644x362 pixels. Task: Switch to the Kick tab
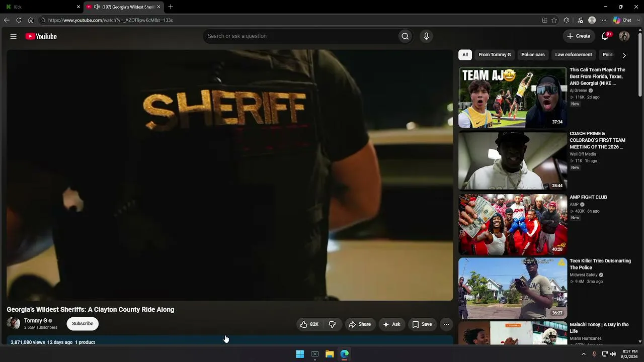(42, 7)
